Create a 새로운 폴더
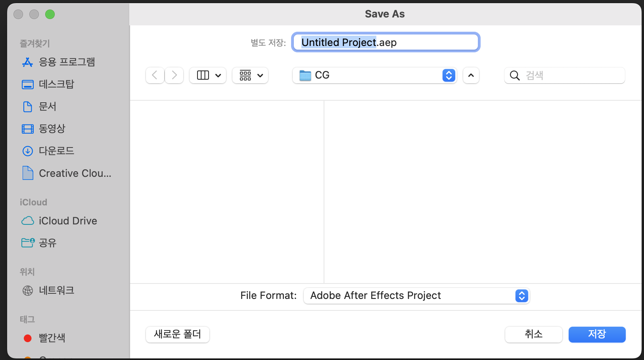 point(177,334)
